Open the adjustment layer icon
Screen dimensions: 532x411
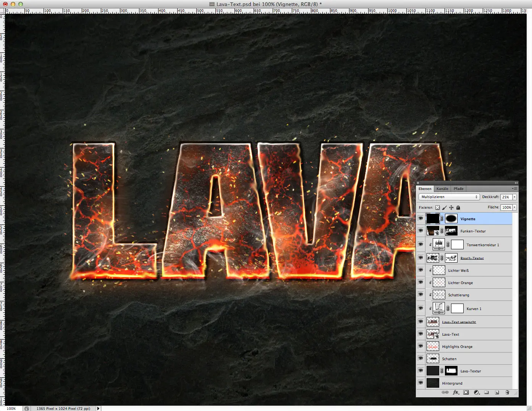coord(476,392)
